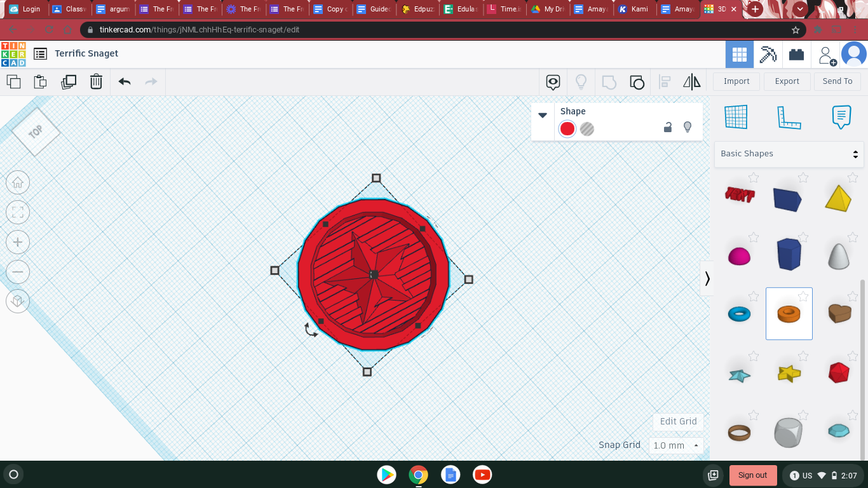The image size is (868, 488).
Task: Click the rotation handle arrow near shape
Action: coord(311,330)
